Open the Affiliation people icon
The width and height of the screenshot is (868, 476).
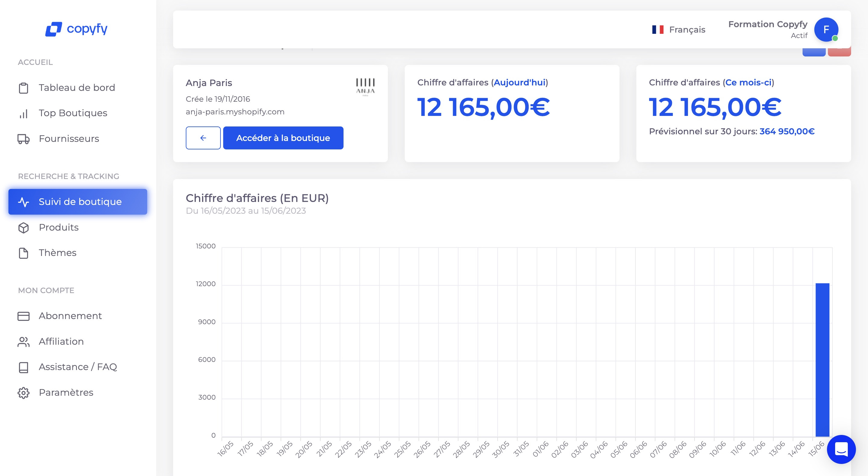pos(24,341)
